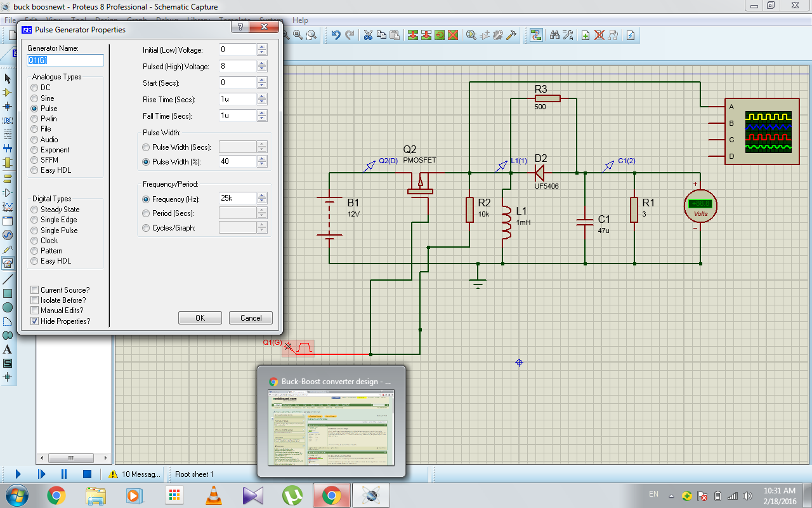Click the simulation Pause button

pos(64,474)
